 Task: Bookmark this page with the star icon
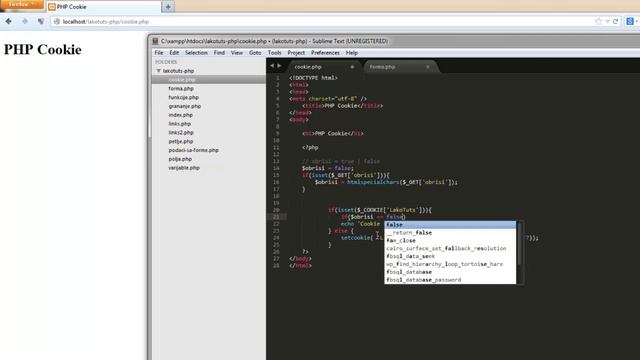point(598,21)
